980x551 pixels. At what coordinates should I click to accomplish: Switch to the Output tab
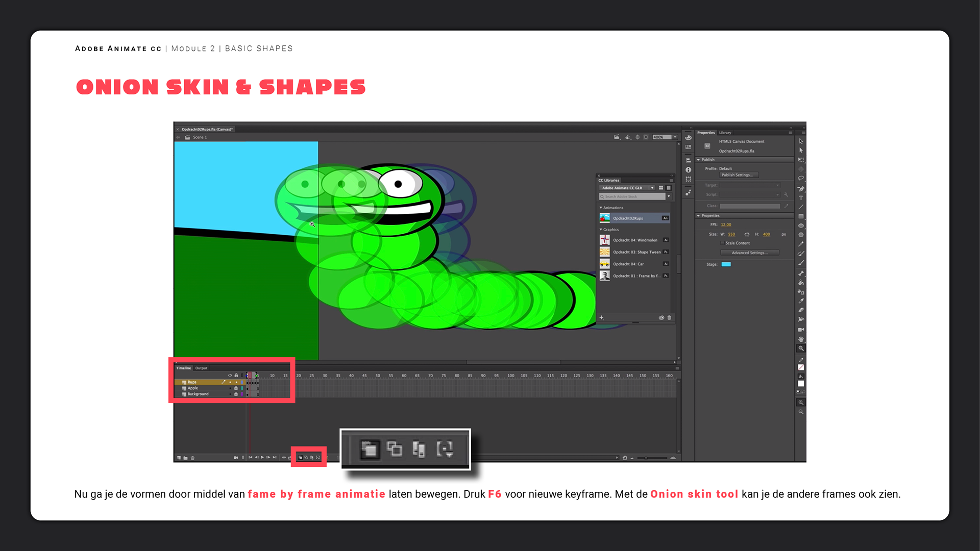[x=201, y=368]
